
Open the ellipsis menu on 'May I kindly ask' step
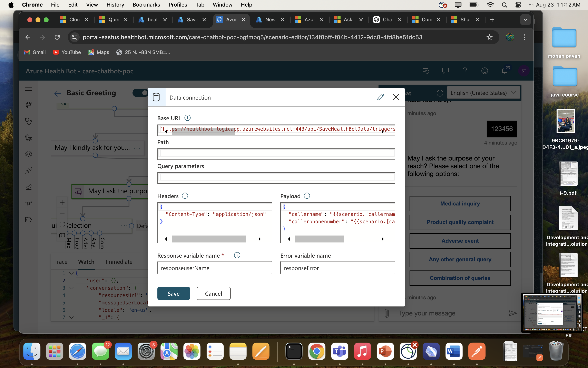[x=137, y=148]
